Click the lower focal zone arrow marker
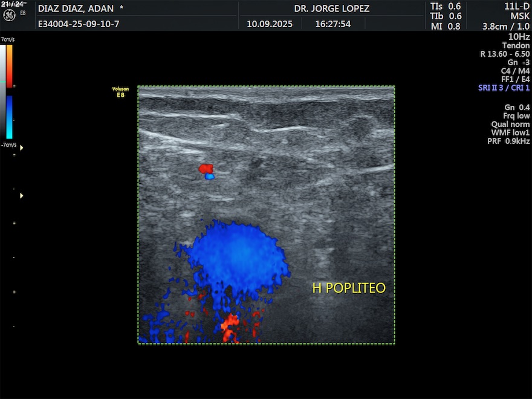 pyautogui.click(x=22, y=195)
